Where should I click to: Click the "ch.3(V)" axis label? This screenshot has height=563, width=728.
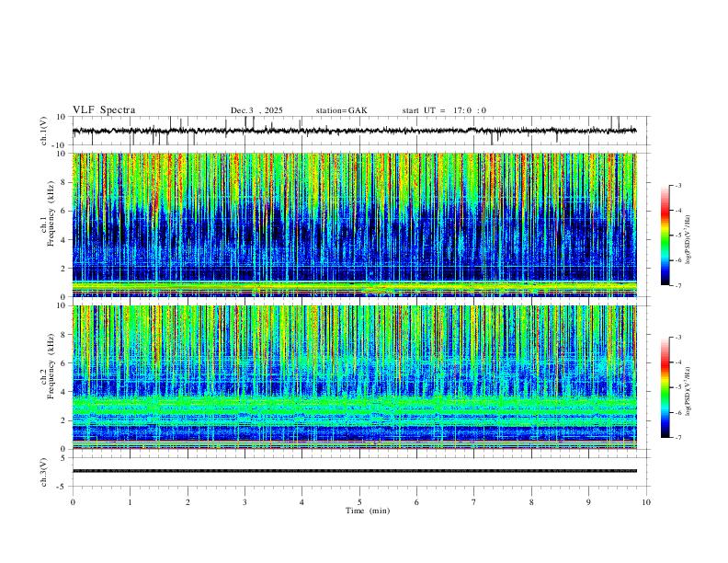pyautogui.click(x=44, y=473)
